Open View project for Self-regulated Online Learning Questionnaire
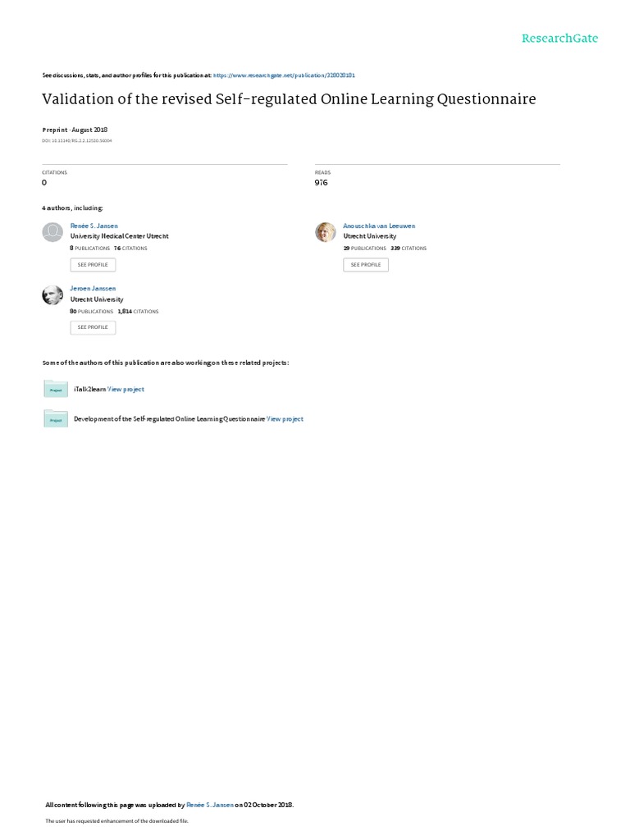This screenshot has width=630, height=840. point(285,419)
